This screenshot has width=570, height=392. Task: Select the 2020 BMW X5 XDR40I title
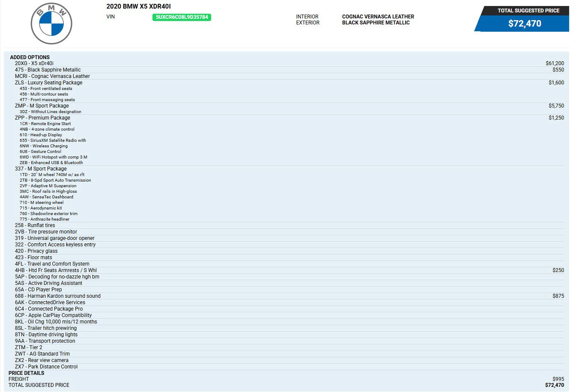[138, 6]
